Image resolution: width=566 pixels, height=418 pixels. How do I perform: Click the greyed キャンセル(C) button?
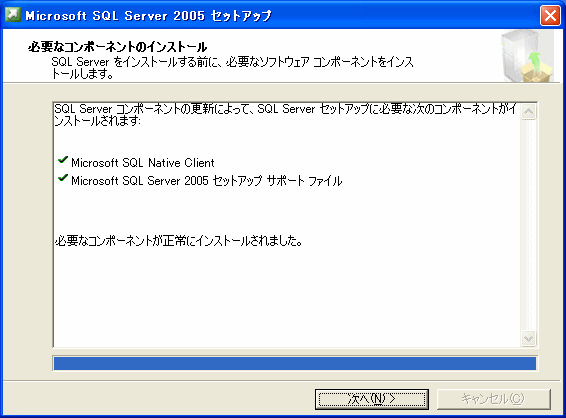pyautogui.click(x=493, y=399)
